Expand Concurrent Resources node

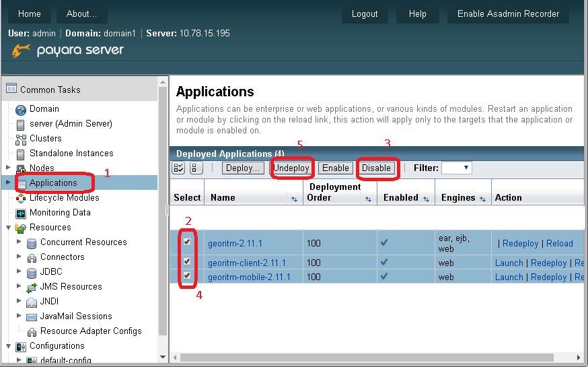[x=19, y=242]
